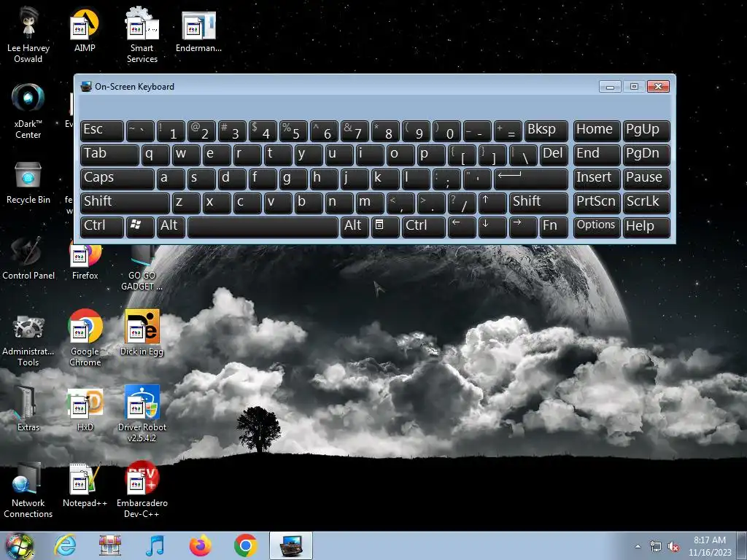The image size is (747, 560).
Task: Click the up arrow key
Action: (492, 203)
